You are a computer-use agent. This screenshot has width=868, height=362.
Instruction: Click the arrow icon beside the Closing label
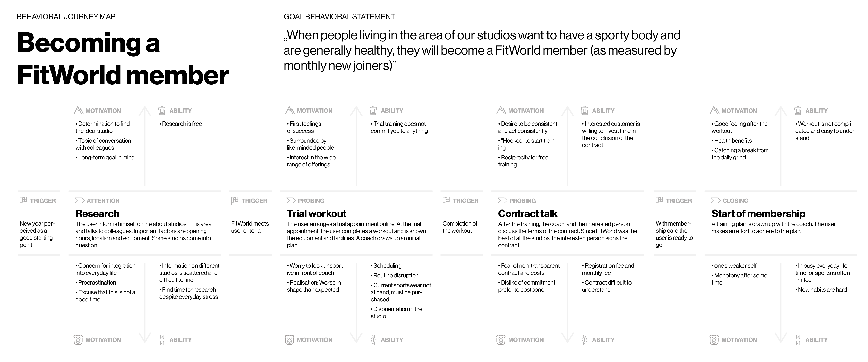[x=715, y=201]
